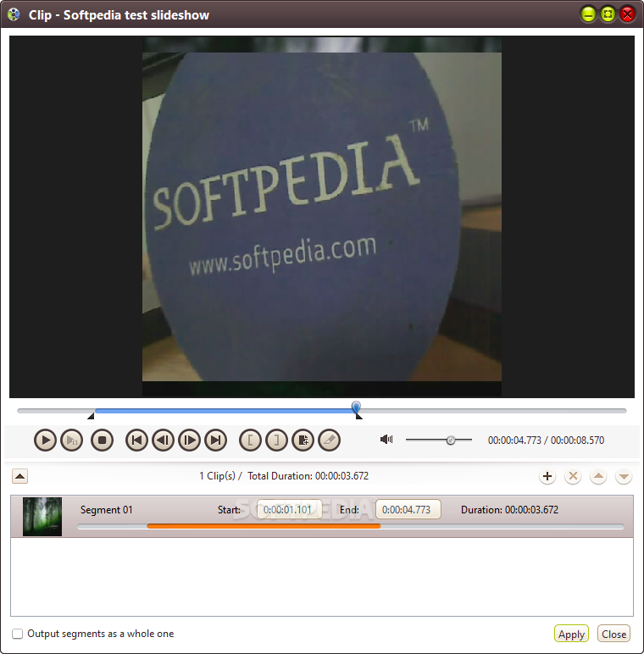Click the Close button
The height and width of the screenshot is (654, 644).
pyautogui.click(x=613, y=634)
